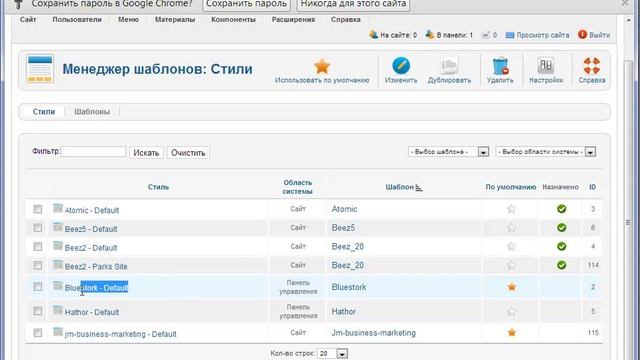Open the Меню menu item
The width and height of the screenshot is (640, 360).
point(128,20)
